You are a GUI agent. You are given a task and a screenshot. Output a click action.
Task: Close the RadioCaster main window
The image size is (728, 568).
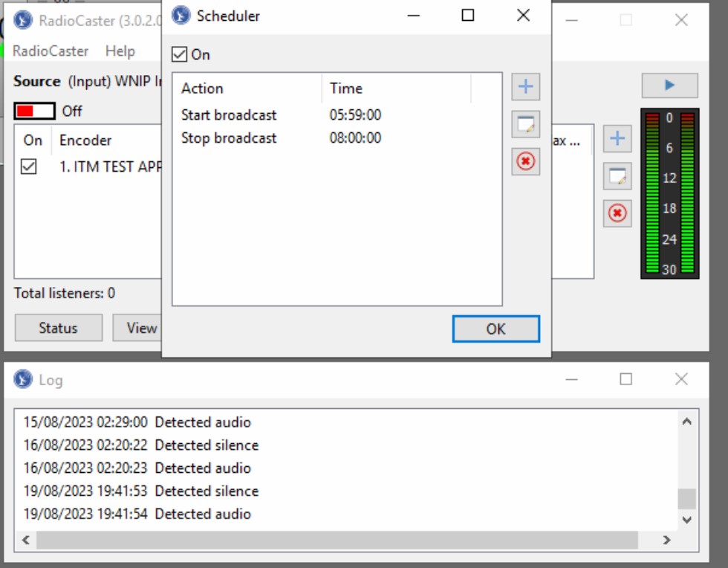(681, 20)
